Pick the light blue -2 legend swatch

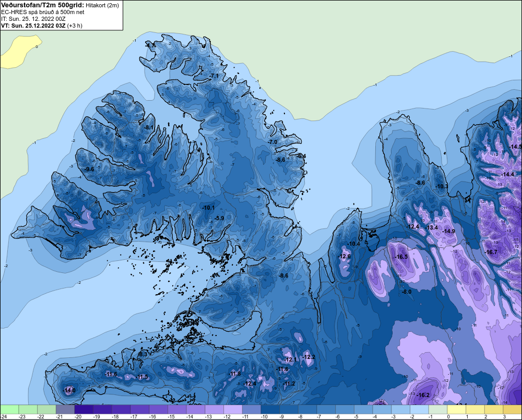[420, 410]
